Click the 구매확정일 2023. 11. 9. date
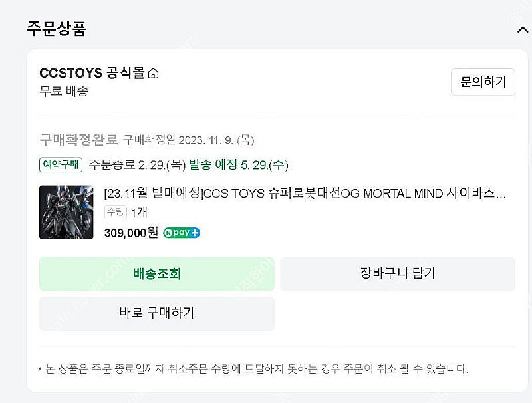532x403 pixels. [189, 140]
